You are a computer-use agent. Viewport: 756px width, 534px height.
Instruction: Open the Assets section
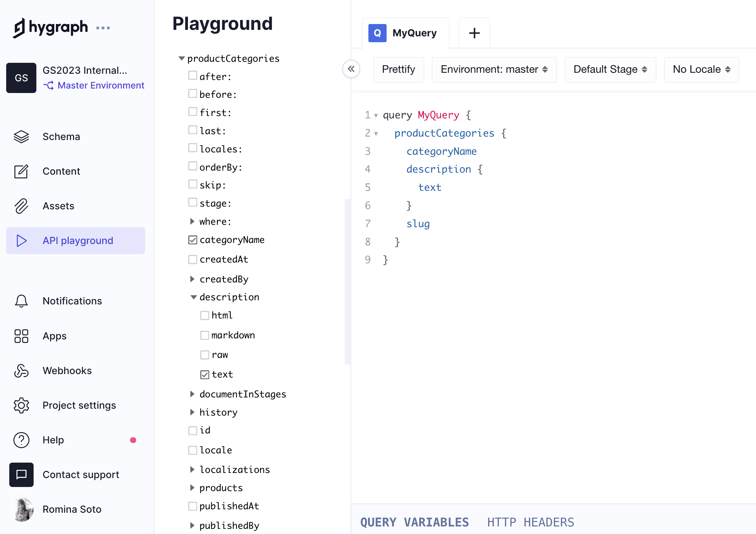58,206
